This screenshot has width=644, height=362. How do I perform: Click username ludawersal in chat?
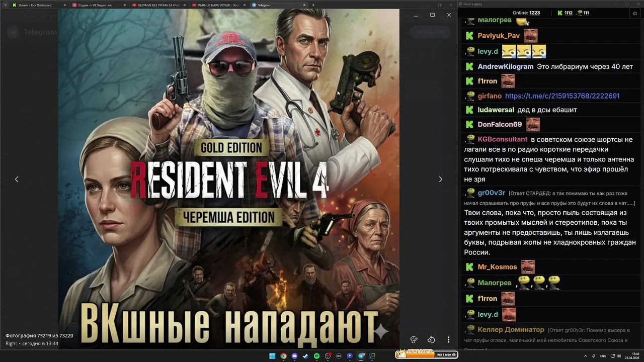tap(496, 110)
